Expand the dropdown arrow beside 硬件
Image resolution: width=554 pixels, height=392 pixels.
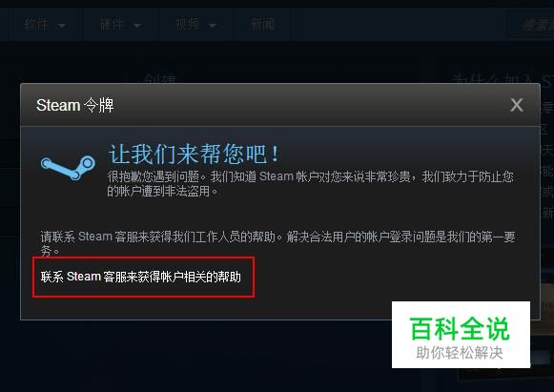137,26
